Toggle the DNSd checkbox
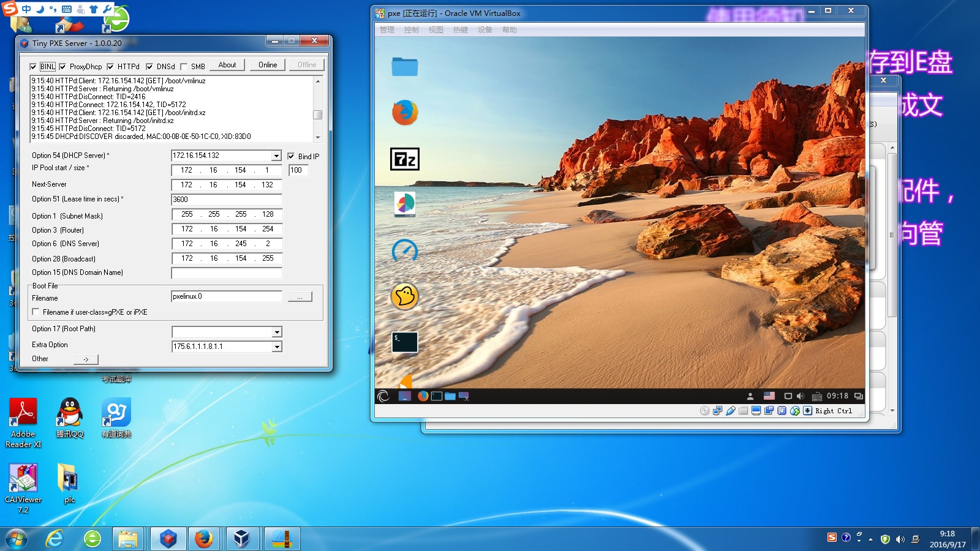This screenshot has height=551, width=980. click(x=149, y=67)
